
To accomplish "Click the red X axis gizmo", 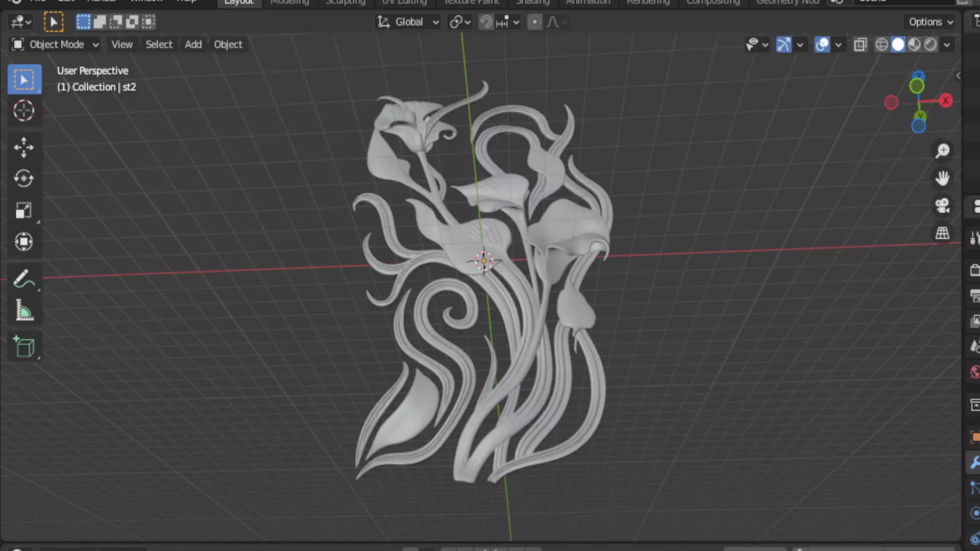I will [x=945, y=101].
